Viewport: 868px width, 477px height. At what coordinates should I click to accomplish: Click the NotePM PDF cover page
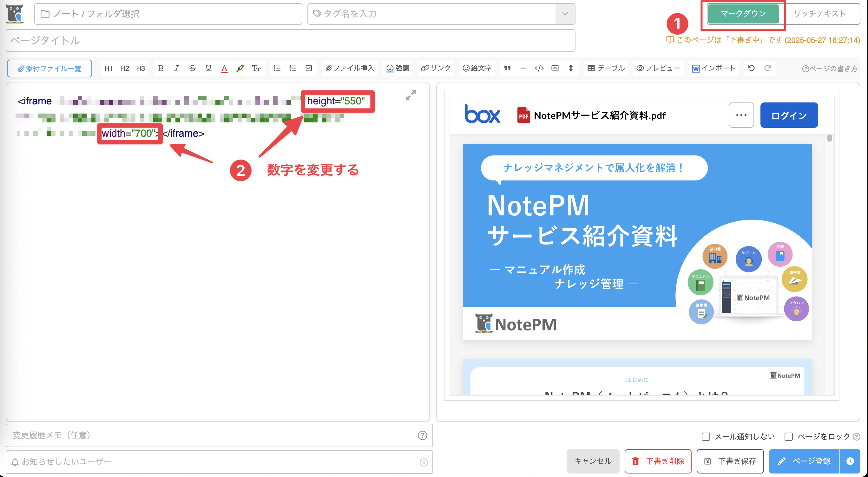pyautogui.click(x=637, y=242)
